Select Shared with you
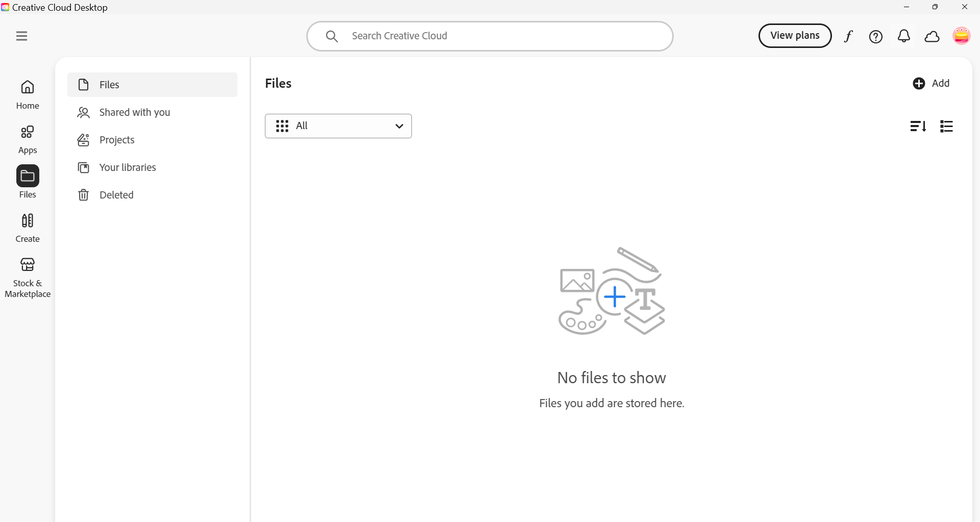This screenshot has height=522, width=980. click(134, 112)
